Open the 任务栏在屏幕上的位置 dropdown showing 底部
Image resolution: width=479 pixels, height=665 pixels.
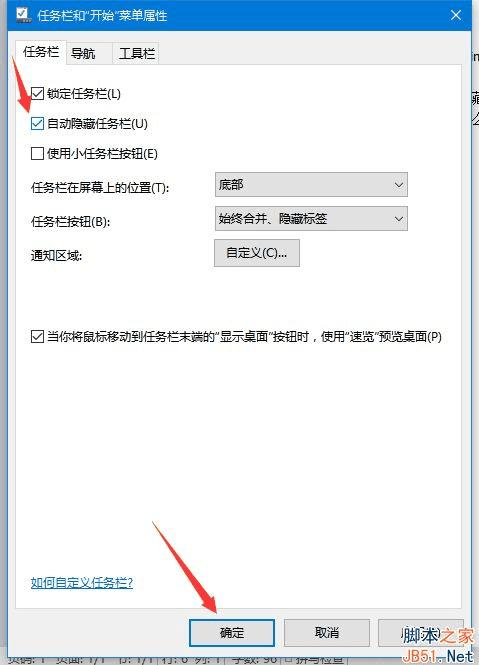tap(311, 184)
